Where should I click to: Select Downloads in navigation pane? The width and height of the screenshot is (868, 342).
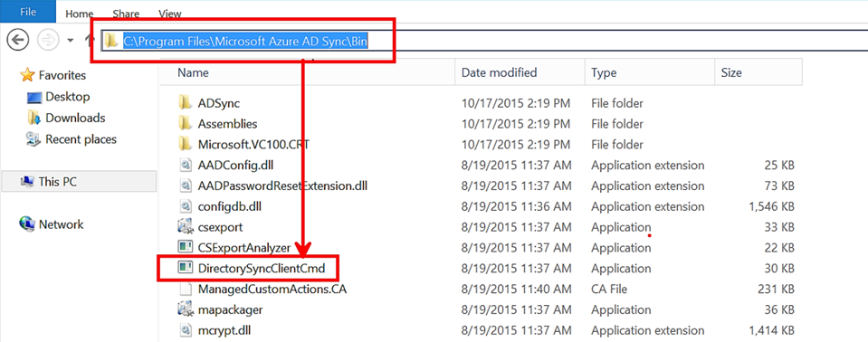click(75, 118)
